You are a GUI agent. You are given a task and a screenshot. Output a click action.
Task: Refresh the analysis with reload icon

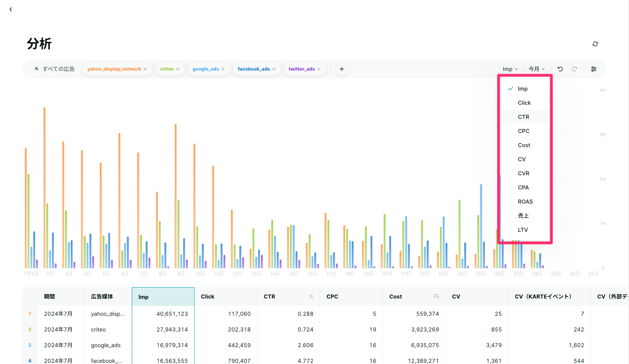(x=595, y=44)
